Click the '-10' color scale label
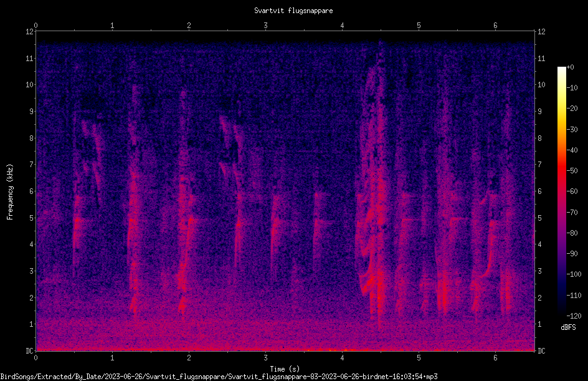Screen dimensions: 588x381 pyautogui.click(x=572, y=88)
